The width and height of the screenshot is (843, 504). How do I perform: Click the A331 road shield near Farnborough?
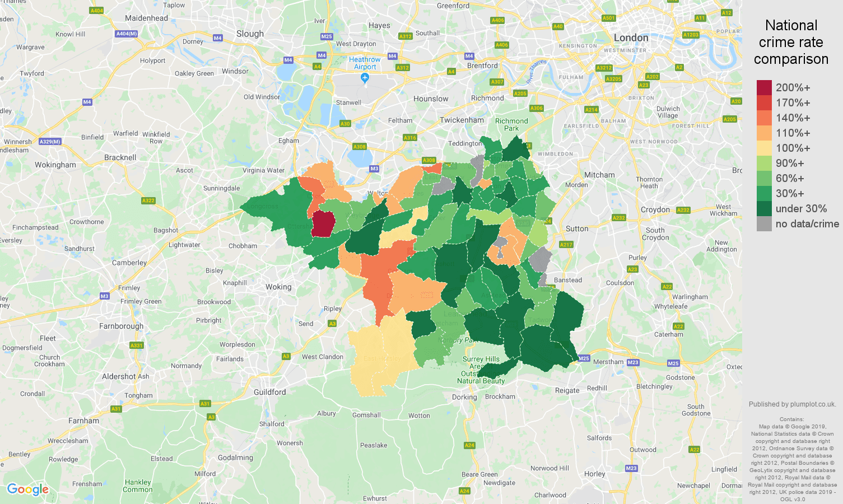[x=137, y=346]
